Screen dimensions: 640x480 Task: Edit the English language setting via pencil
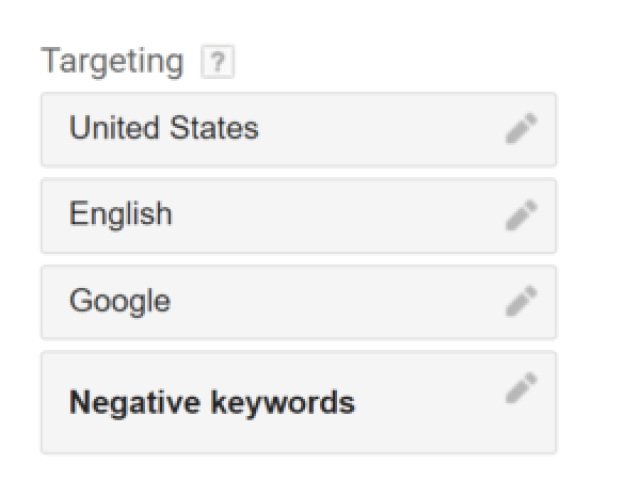(x=522, y=214)
